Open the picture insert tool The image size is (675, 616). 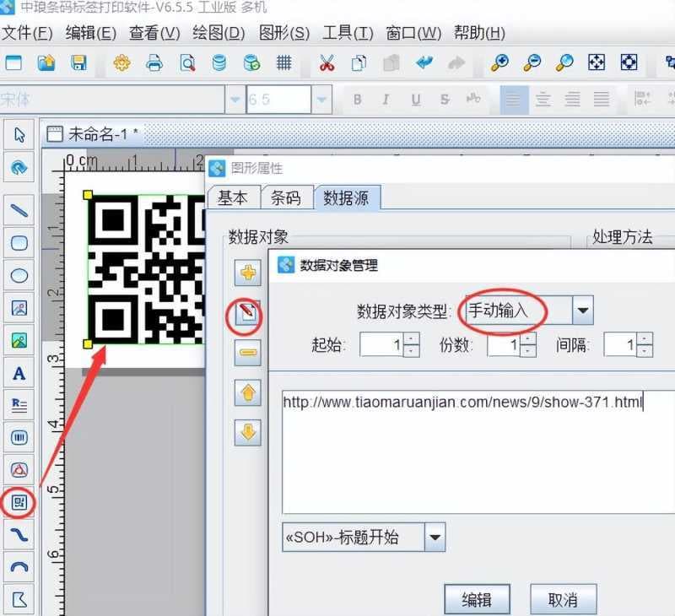20,340
